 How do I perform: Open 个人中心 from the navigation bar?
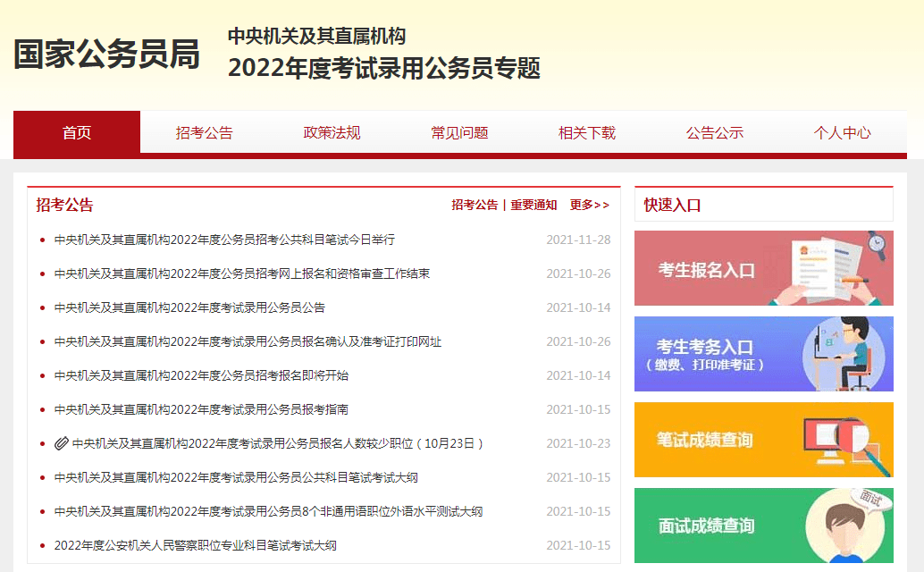[843, 132]
